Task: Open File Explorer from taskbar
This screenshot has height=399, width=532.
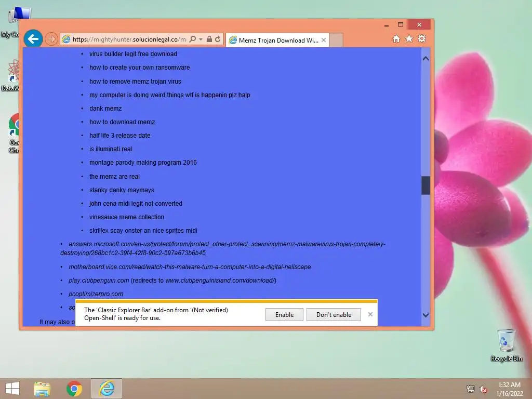Action: coord(42,389)
